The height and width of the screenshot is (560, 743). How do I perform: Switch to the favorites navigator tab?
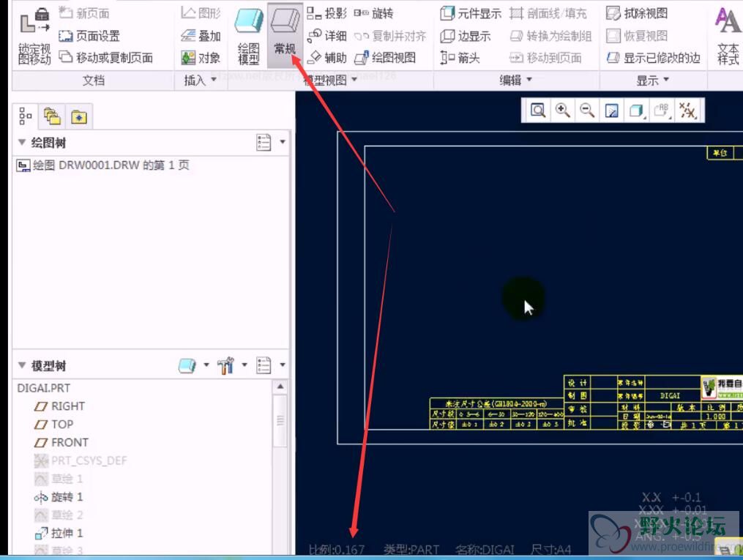[x=79, y=116]
